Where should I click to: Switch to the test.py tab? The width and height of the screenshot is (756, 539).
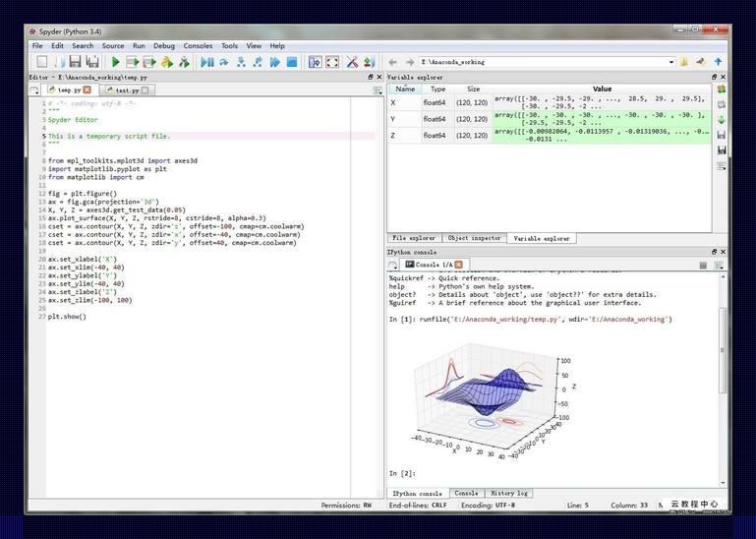[x=127, y=90]
